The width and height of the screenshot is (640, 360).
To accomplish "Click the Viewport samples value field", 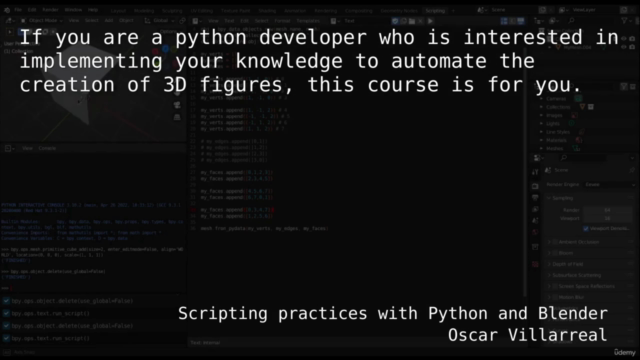I will click(x=607, y=218).
